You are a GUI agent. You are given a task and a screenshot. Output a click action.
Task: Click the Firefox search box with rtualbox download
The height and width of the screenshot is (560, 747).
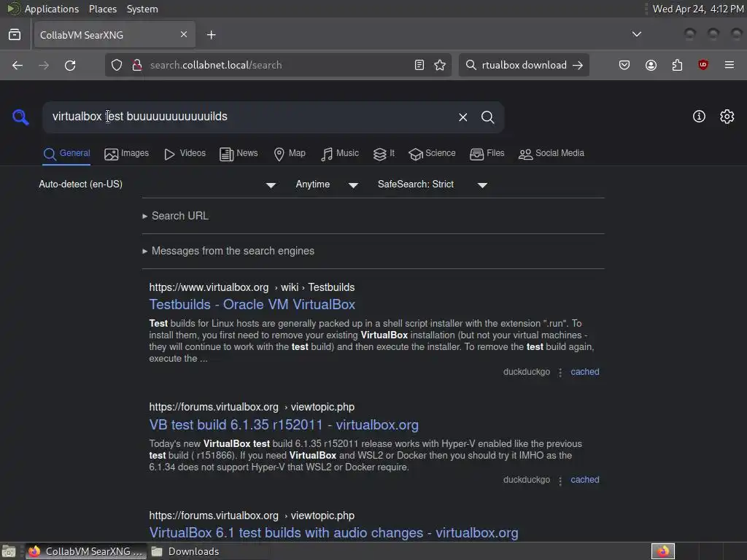[x=524, y=65]
